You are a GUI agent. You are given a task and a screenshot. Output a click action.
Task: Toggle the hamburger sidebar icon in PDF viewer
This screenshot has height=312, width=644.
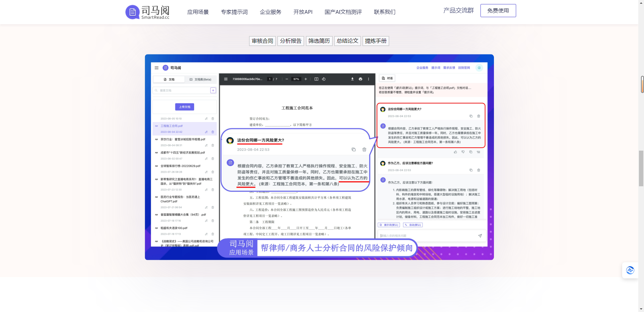[x=226, y=79]
